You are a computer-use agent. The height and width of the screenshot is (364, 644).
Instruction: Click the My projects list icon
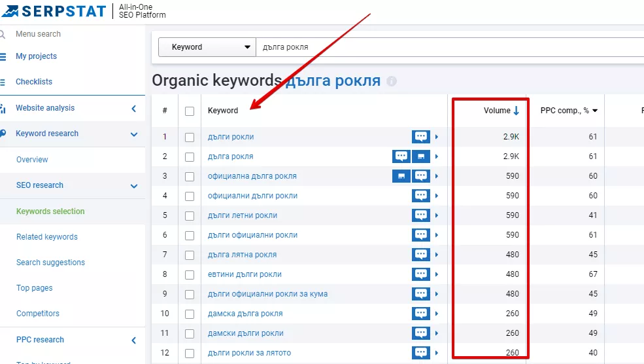point(3,56)
